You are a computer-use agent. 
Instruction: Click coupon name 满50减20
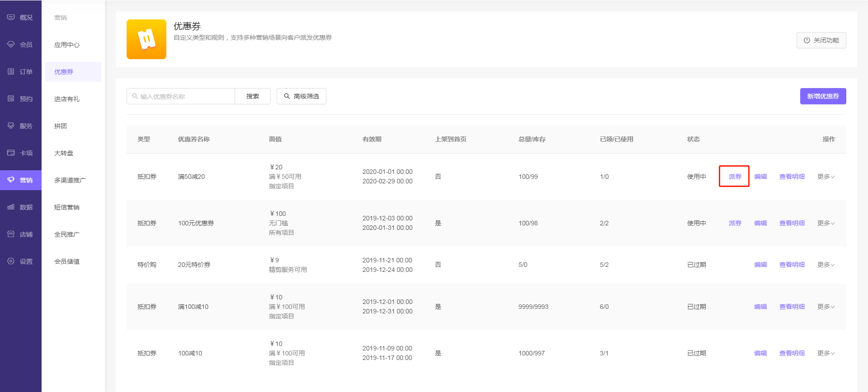[191, 177]
